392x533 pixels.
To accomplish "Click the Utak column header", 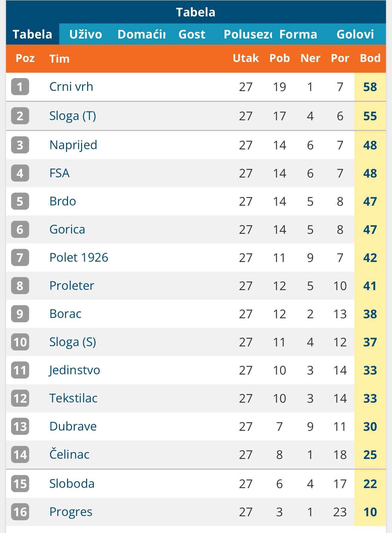I will [246, 58].
